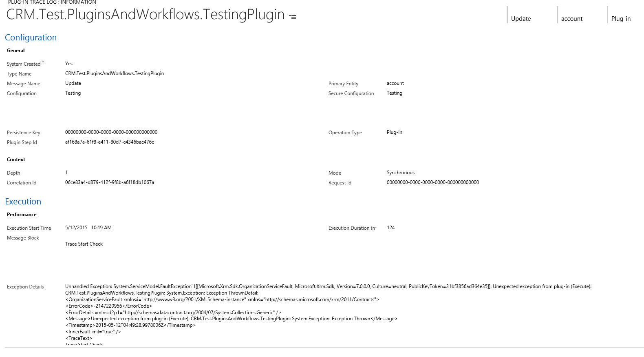Open the record title dropdown menu icon
This screenshot has height=357, width=644.
[x=293, y=17]
